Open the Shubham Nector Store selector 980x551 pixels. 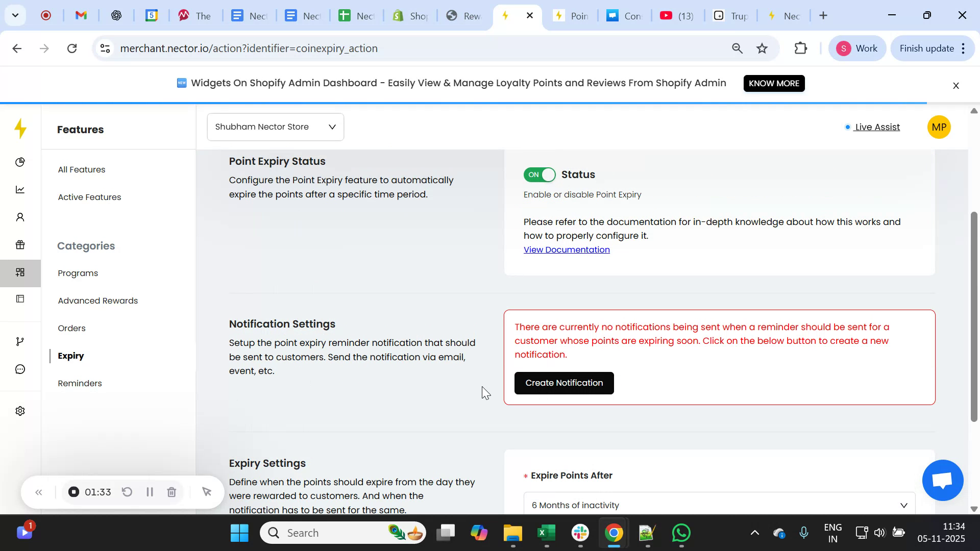click(275, 127)
